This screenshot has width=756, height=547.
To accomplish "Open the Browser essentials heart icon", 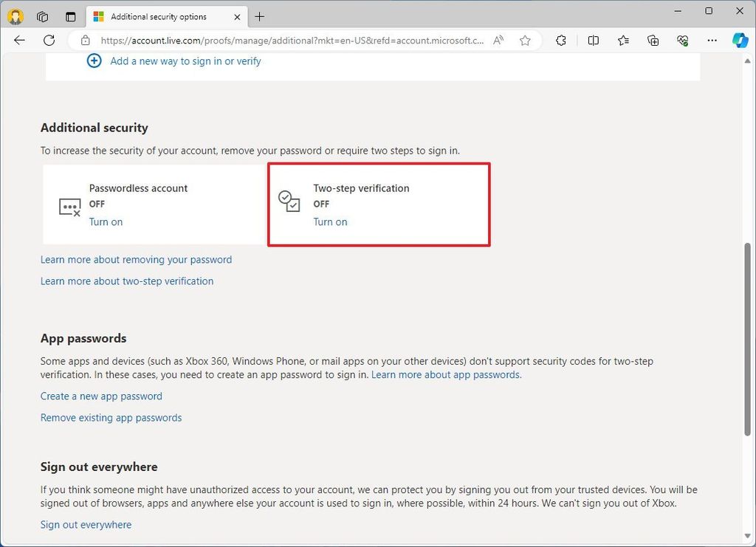I will (x=683, y=41).
